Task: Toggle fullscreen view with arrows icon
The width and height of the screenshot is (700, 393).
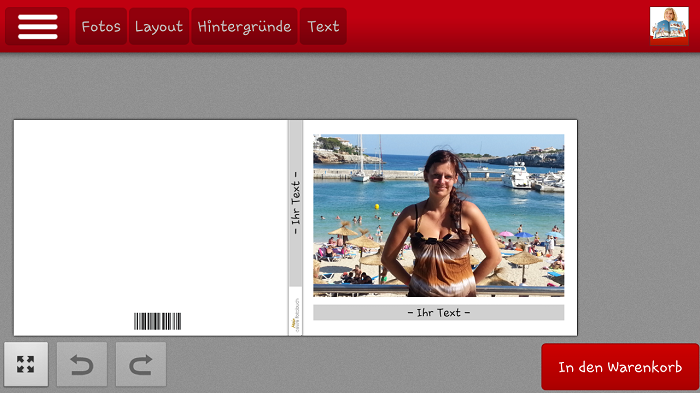Action: point(26,364)
